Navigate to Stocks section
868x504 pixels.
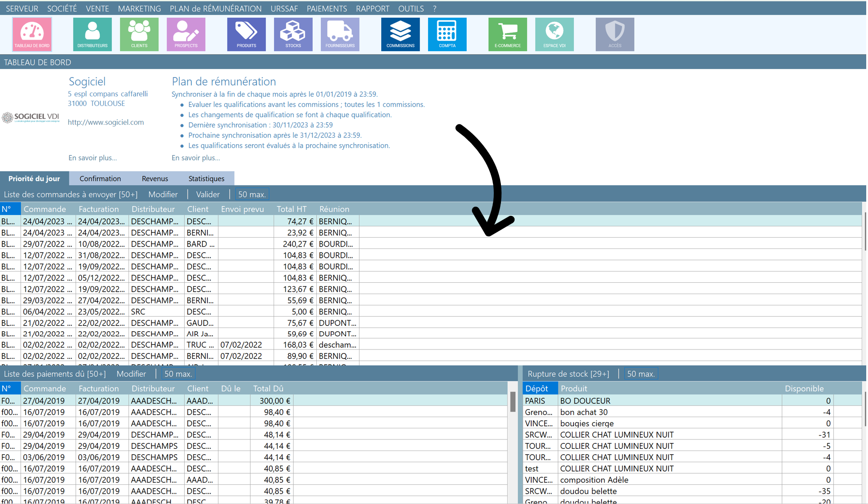pos(293,33)
